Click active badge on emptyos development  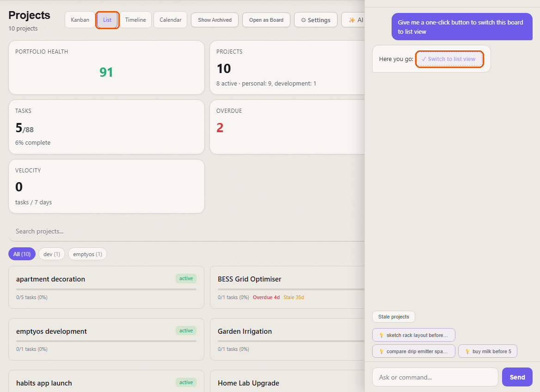pos(186,331)
